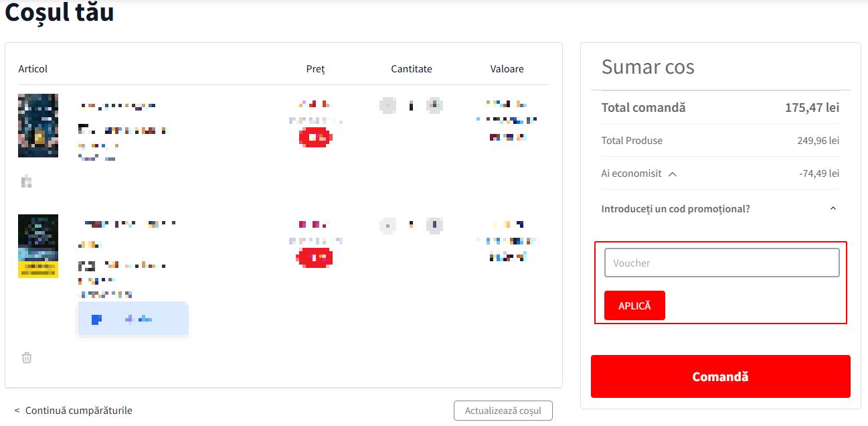Focus the Voucher input field
The width and height of the screenshot is (868, 426).
pyautogui.click(x=721, y=263)
